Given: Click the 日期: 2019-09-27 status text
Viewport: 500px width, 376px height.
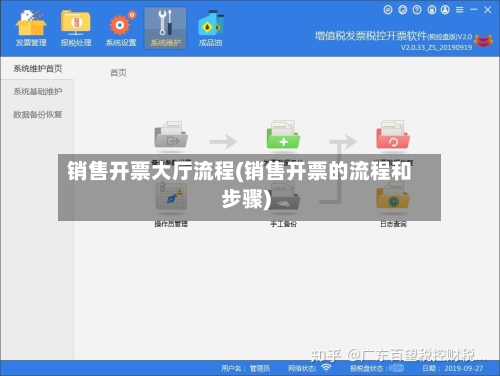Looking at the screenshot, I should pyautogui.click(x=453, y=368).
